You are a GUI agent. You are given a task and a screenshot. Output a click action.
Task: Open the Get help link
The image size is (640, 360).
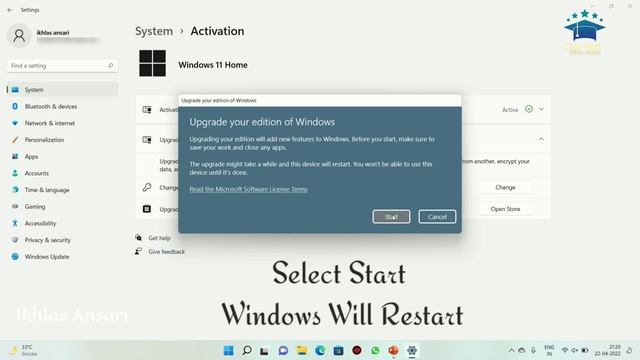click(x=160, y=238)
